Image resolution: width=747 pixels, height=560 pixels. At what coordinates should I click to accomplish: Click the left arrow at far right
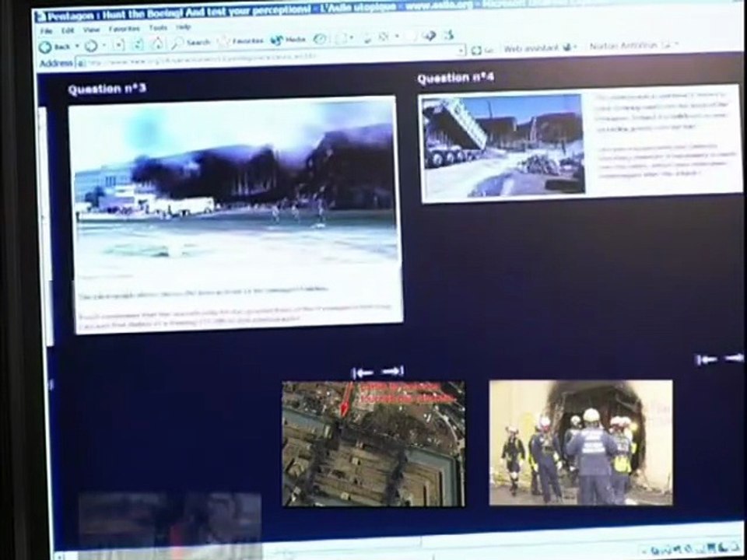click(707, 360)
